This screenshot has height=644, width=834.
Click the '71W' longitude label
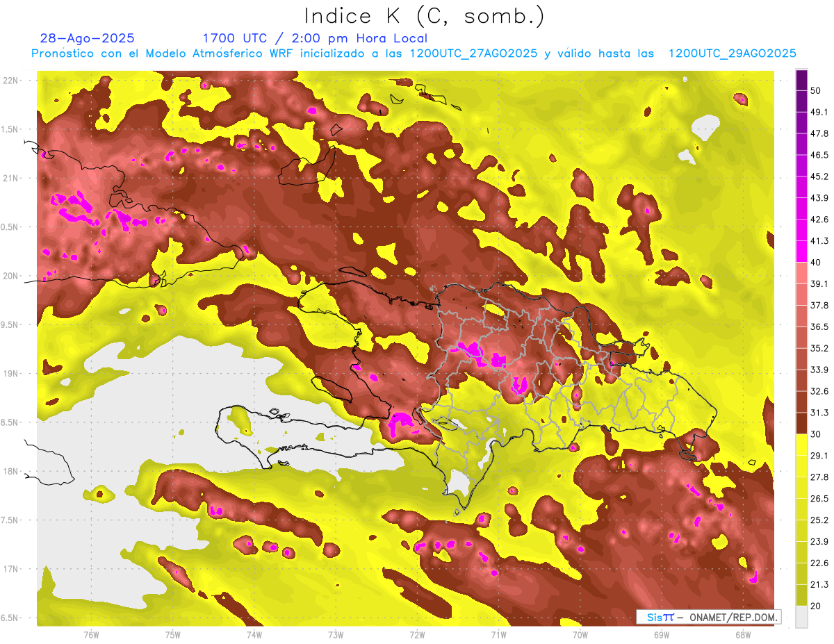[x=498, y=635]
